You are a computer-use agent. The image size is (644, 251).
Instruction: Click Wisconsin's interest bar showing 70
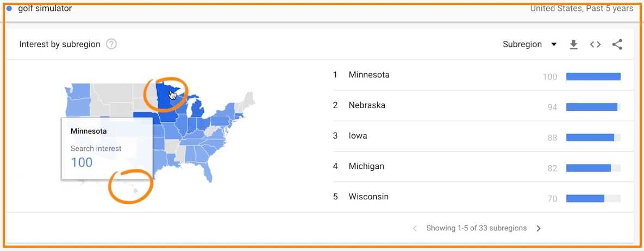[x=585, y=198]
